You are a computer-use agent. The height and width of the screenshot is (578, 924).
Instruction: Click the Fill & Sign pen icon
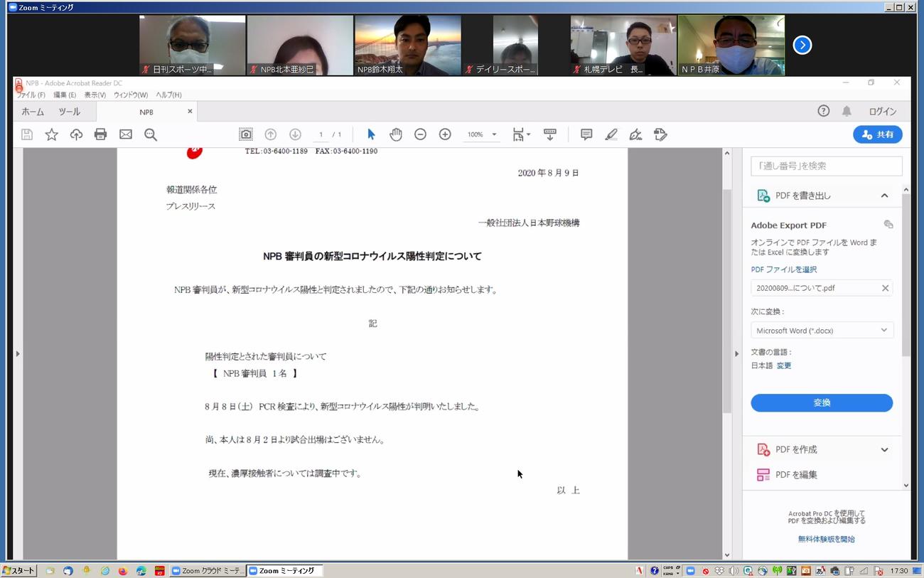point(635,134)
